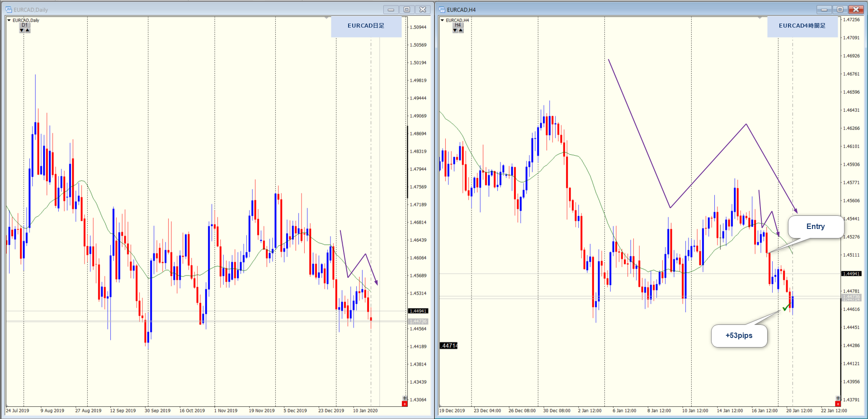
Task: Select the H4 timeframe button
Action: [458, 25]
